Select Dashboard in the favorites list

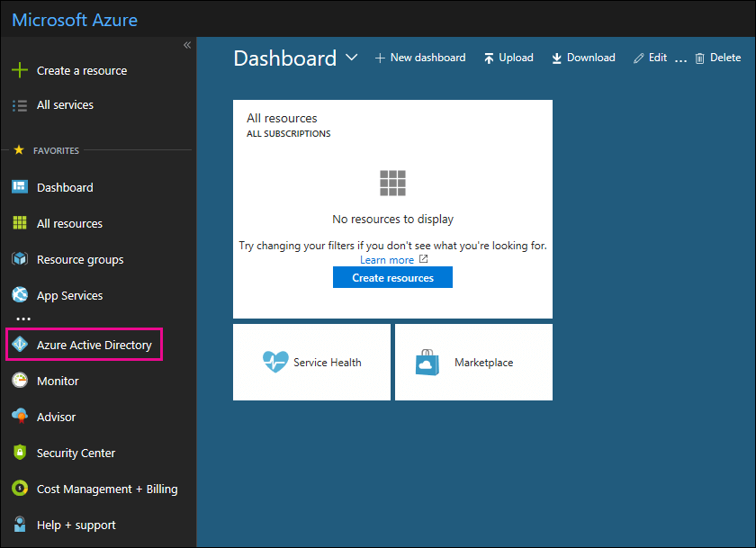click(65, 187)
